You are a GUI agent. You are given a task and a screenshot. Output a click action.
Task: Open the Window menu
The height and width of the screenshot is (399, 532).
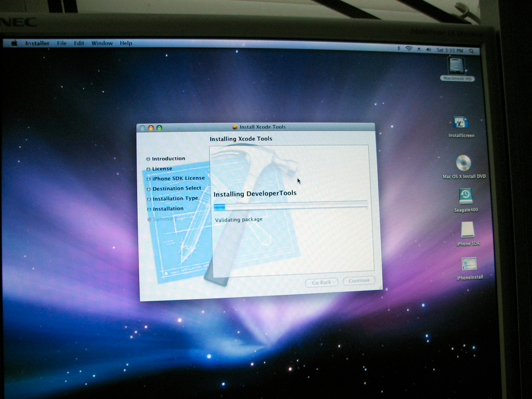click(102, 43)
